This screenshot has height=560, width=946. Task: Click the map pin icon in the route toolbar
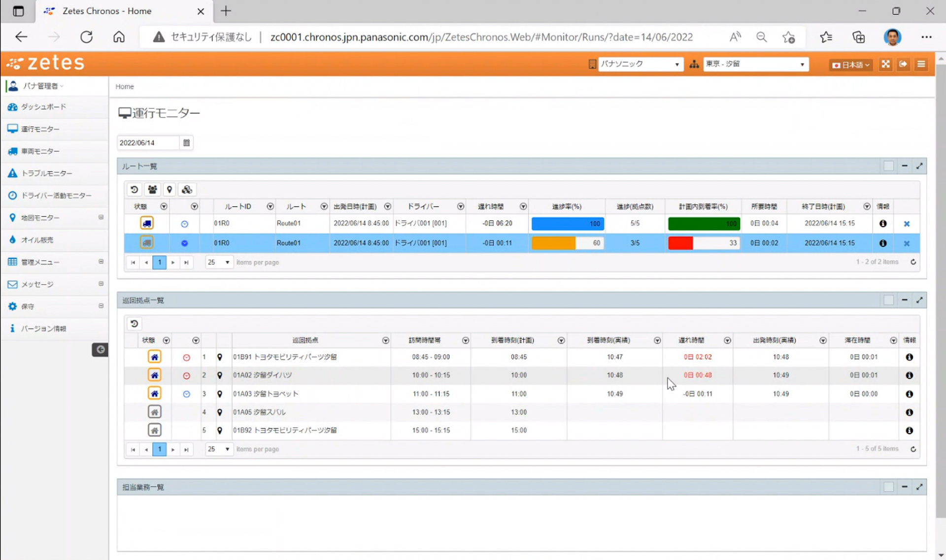(169, 190)
